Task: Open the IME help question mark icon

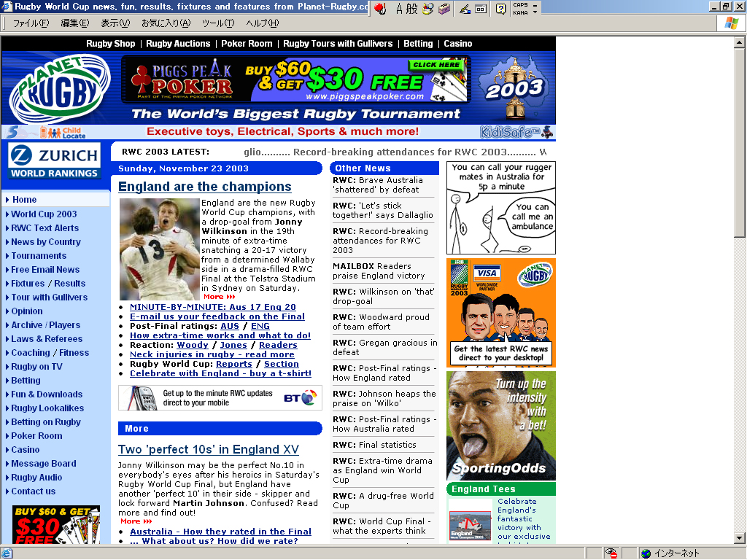Action: (500, 9)
